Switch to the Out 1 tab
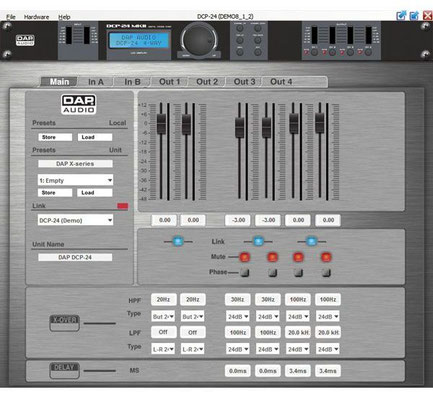Screen dimensions: 433x400 click(170, 82)
